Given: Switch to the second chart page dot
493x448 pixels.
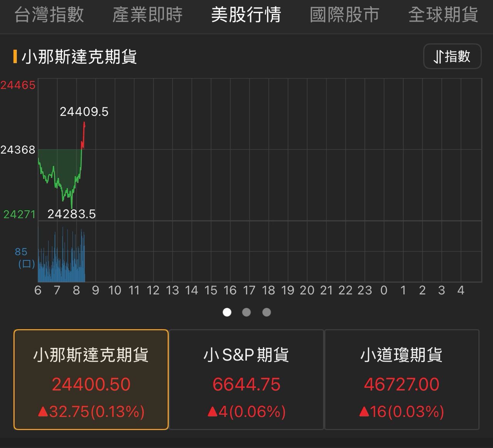Looking at the screenshot, I should 246,312.
